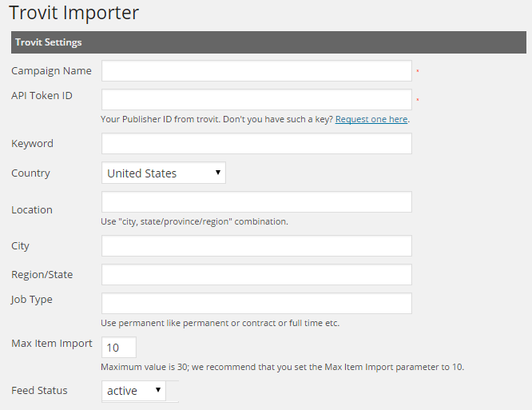This screenshot has height=410, width=532.
Task: Click the API Token ID label
Action: tap(42, 96)
